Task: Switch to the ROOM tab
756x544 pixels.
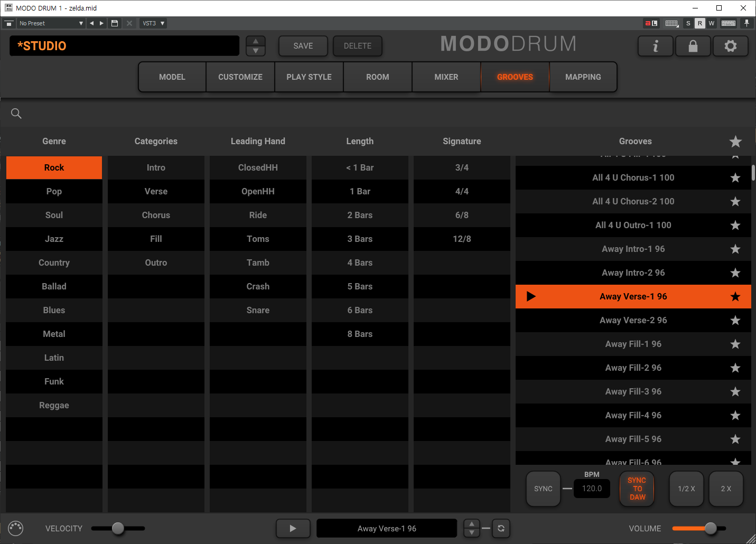Action: (378, 77)
